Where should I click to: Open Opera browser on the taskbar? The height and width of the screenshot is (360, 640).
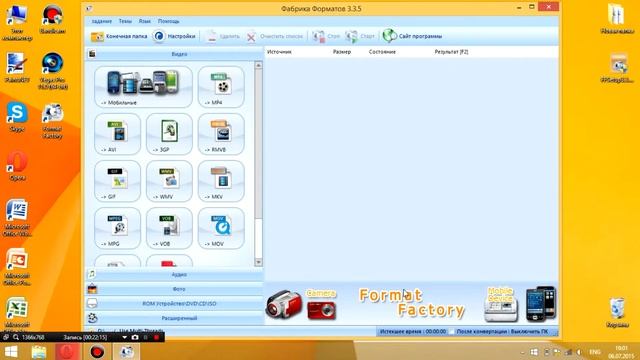[67, 351]
